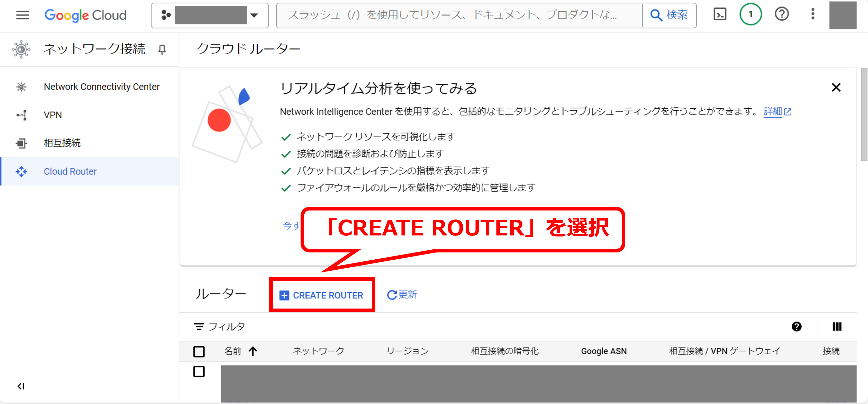This screenshot has height=404, width=868.
Task: Open the project selector dropdown
Action: click(x=210, y=15)
